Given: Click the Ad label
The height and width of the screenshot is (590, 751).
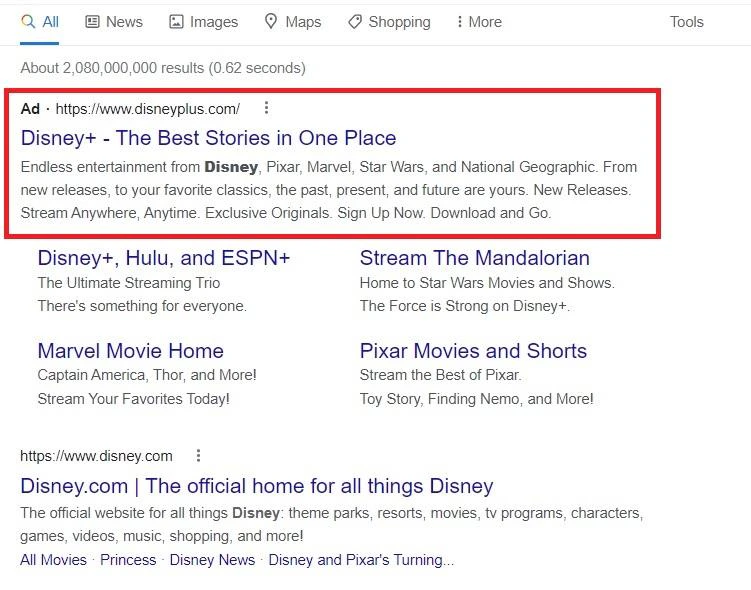Looking at the screenshot, I should click(x=30, y=109).
